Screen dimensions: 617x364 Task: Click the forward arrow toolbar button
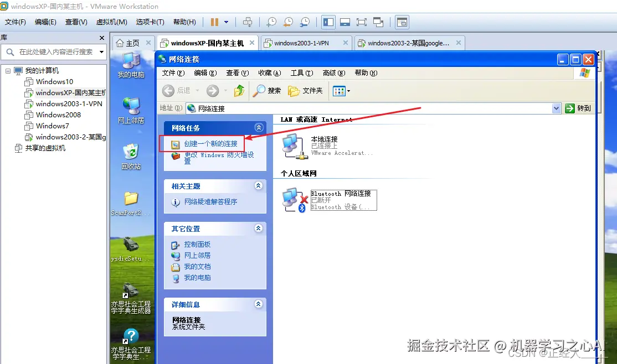[x=213, y=91]
